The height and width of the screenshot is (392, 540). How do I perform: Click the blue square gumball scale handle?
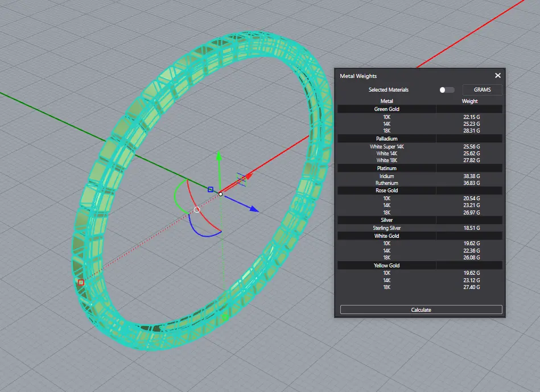coord(210,189)
